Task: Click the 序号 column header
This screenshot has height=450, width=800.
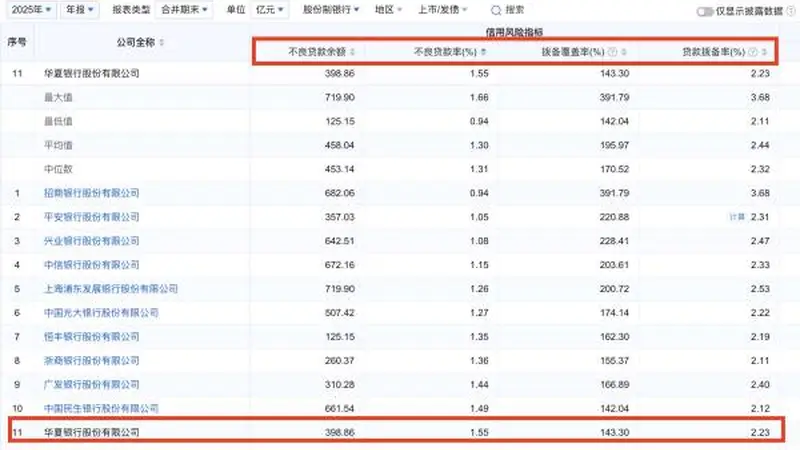Action: coord(17,42)
